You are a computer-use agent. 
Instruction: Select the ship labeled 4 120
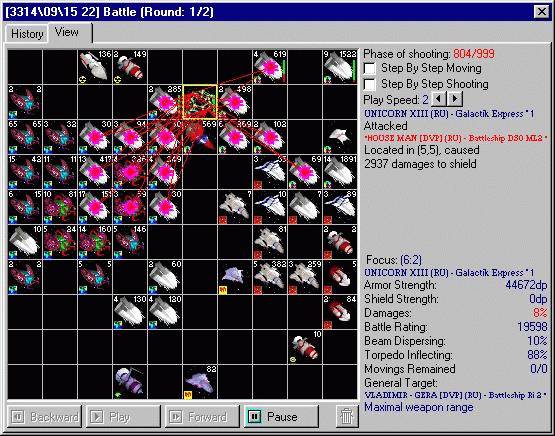[x=165, y=312]
